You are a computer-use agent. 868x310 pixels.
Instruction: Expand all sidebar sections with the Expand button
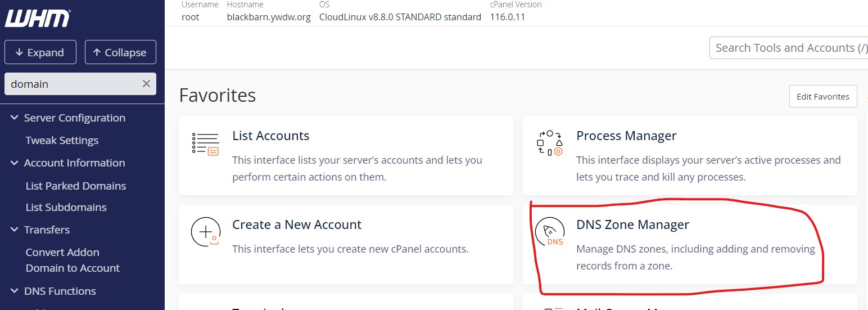(x=40, y=52)
